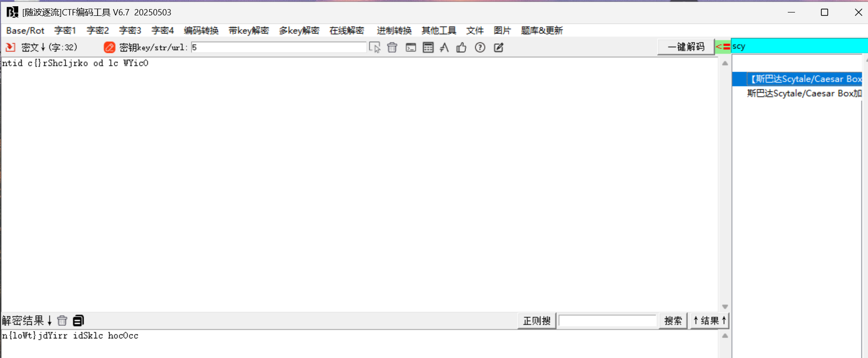Image resolution: width=868 pixels, height=358 pixels.
Task: Click the red import icon beside 密文
Action: [10, 47]
